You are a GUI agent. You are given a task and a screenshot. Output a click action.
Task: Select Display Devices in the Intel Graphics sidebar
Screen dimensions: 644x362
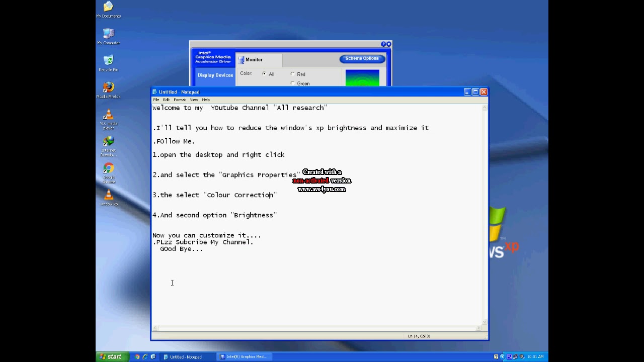point(215,75)
